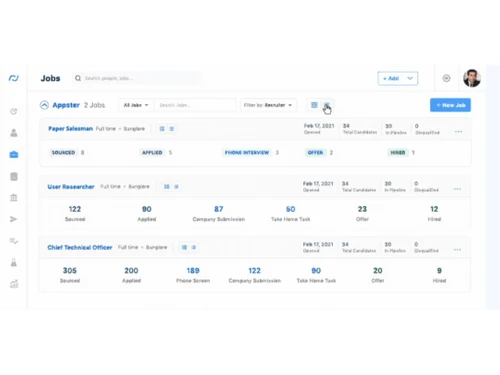Open more options for Chief Technical Officer
Viewport: 500px width, 375px height.
pyautogui.click(x=457, y=250)
